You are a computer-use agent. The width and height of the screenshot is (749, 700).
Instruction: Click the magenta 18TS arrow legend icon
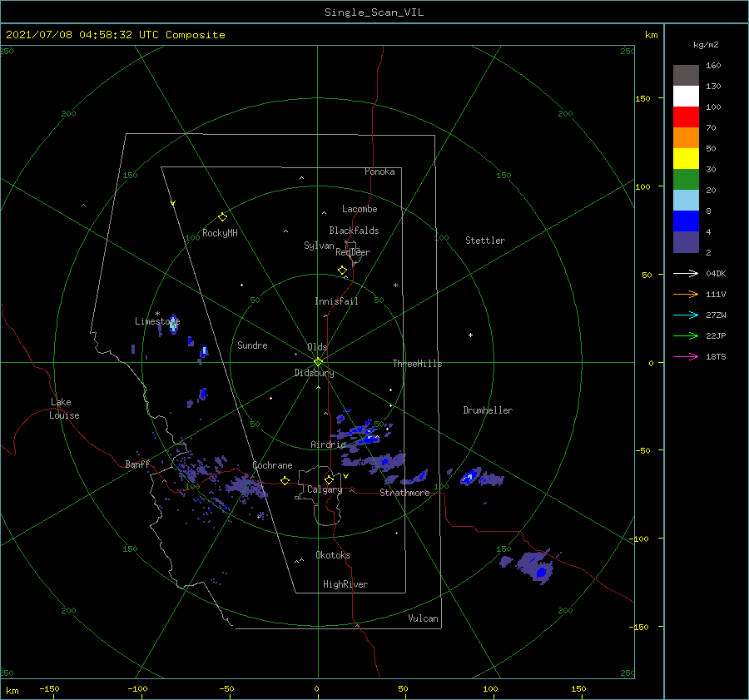coord(686,356)
